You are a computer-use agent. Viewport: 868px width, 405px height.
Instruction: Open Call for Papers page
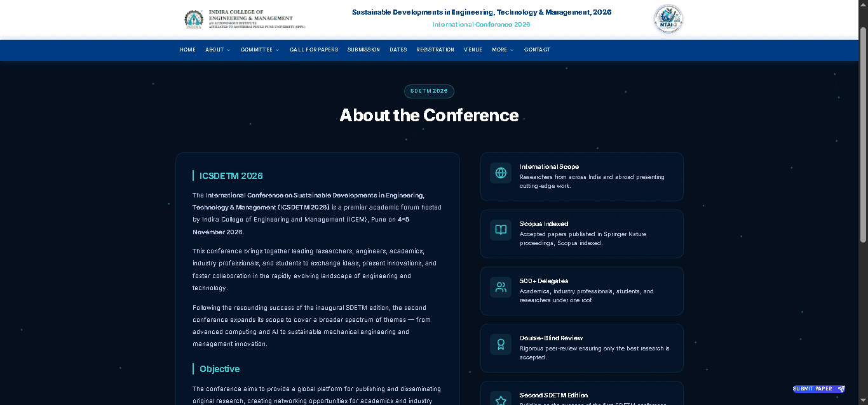(314, 50)
